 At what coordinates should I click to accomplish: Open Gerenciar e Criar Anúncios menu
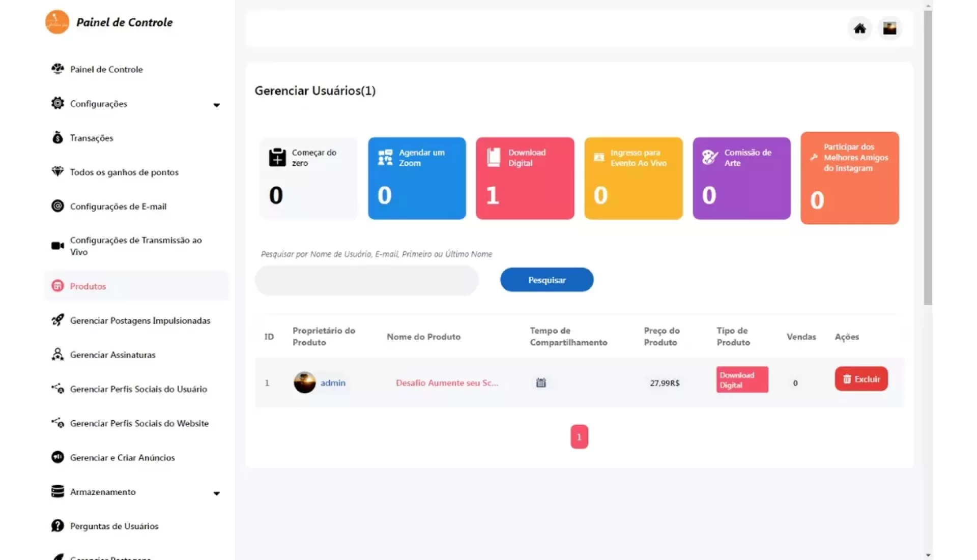coord(122,457)
